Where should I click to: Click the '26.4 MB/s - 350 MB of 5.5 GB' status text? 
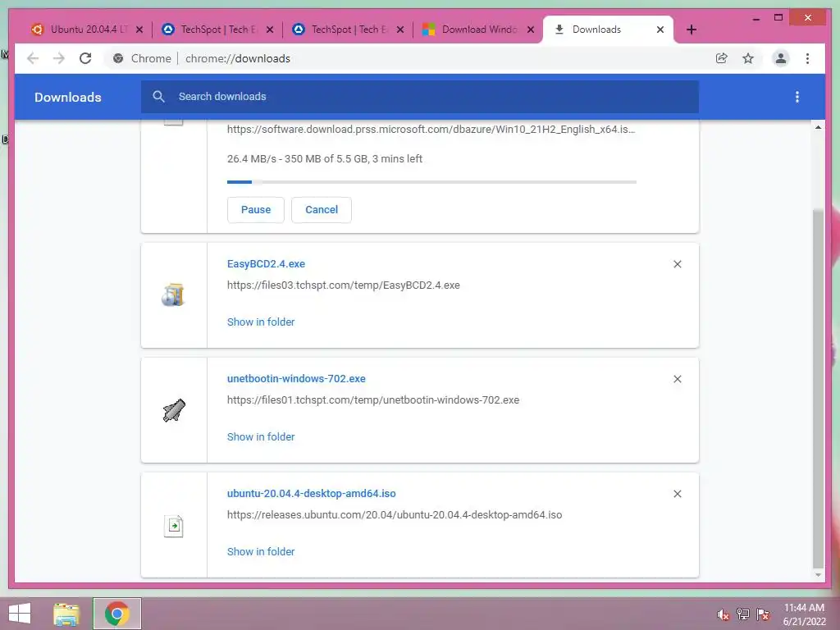[x=325, y=159]
